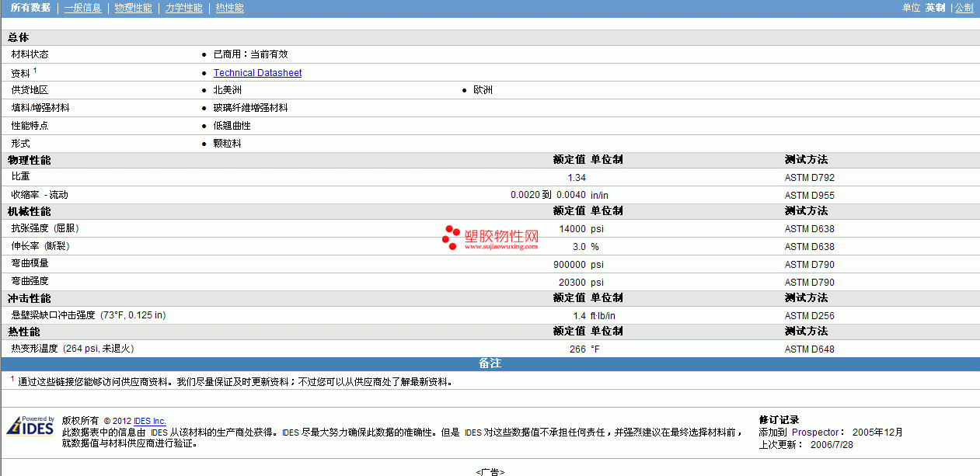The width and height of the screenshot is (980, 476).
Task: Open the 一般信息 tab
Action: [x=82, y=8]
